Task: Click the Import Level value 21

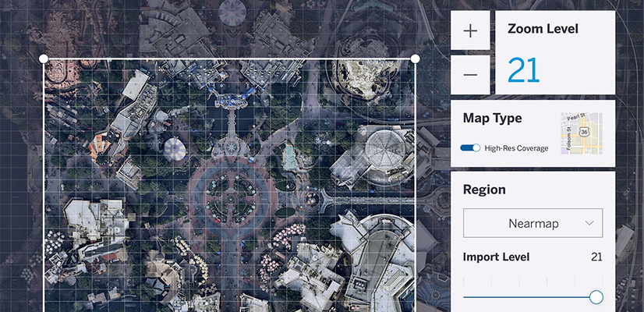Action: tap(596, 257)
